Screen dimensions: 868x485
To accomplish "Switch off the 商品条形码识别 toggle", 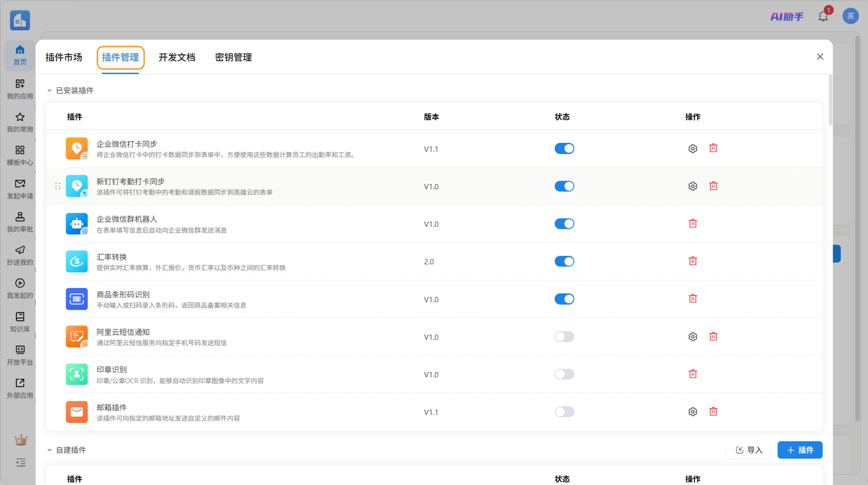I will (x=564, y=299).
